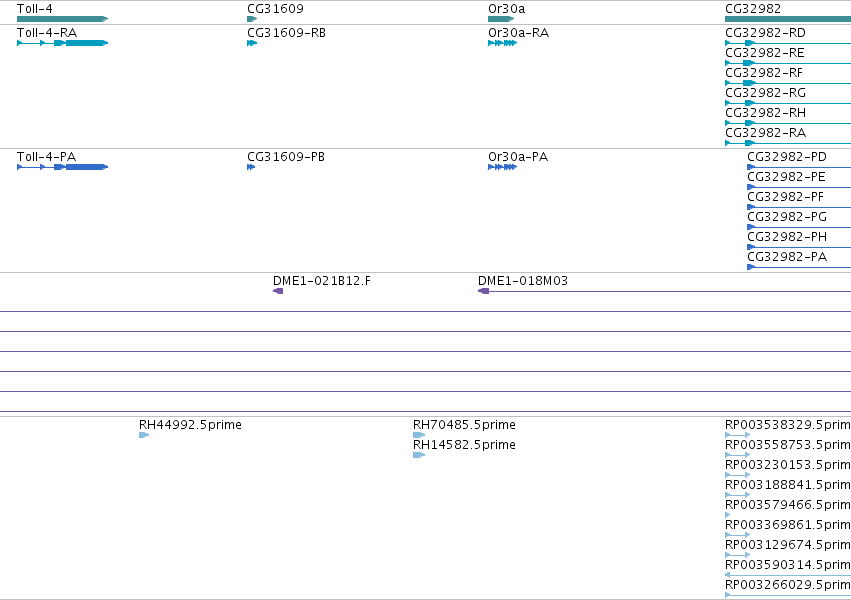Click the CG32982-RH transcript label
851x600 pixels.
tap(765, 113)
